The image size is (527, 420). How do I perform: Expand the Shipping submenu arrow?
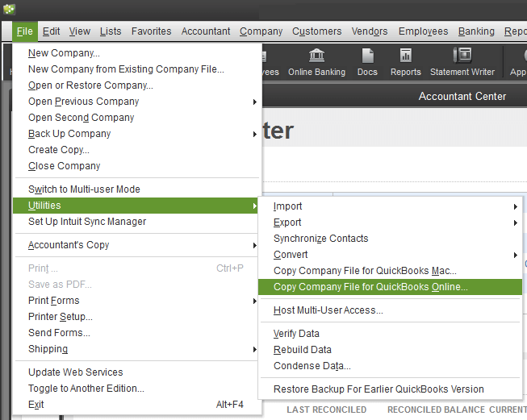[255, 350]
